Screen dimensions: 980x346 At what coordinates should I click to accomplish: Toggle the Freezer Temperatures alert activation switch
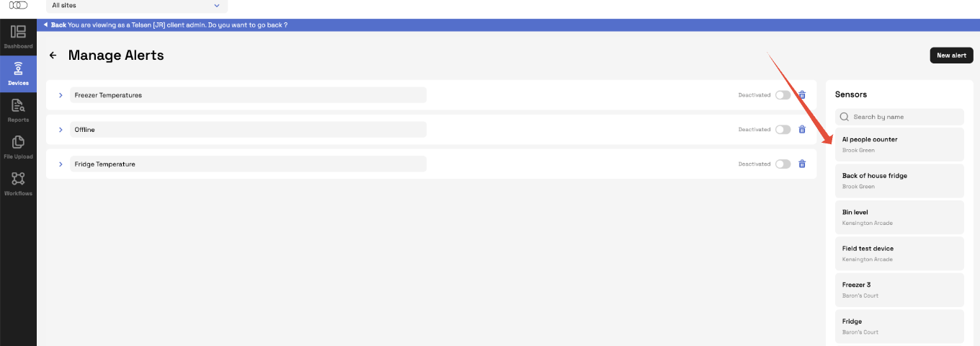[x=783, y=95]
